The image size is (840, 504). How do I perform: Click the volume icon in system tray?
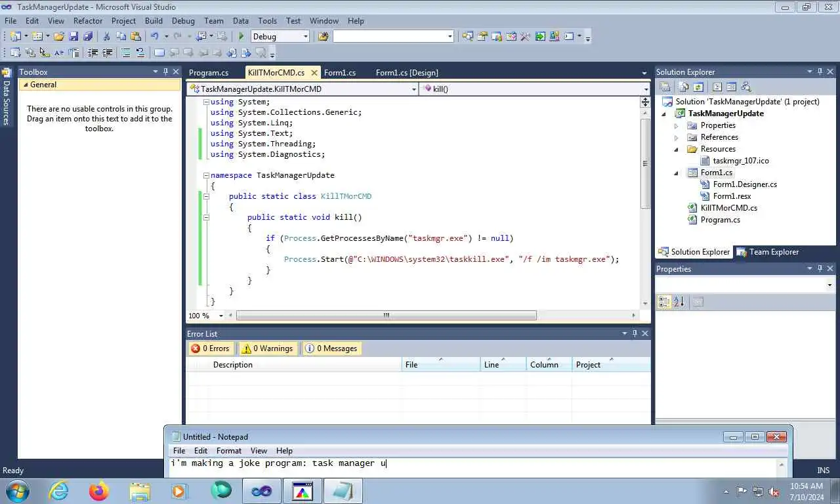coord(774,491)
